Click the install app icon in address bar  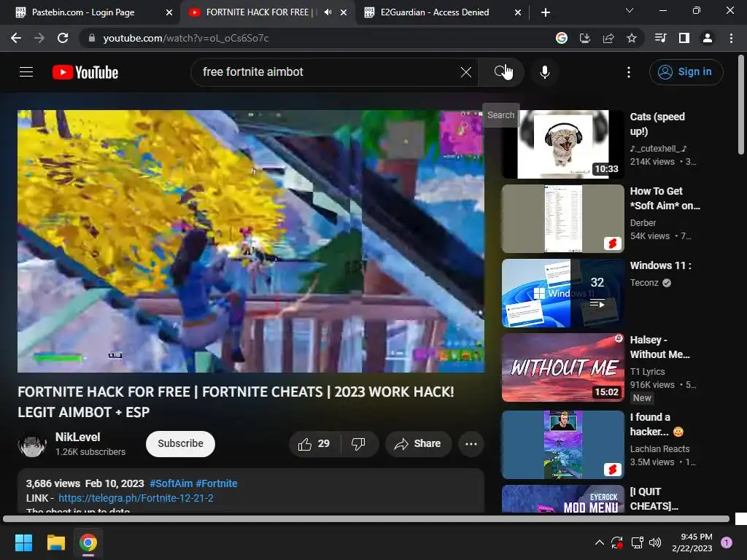pyautogui.click(x=584, y=38)
